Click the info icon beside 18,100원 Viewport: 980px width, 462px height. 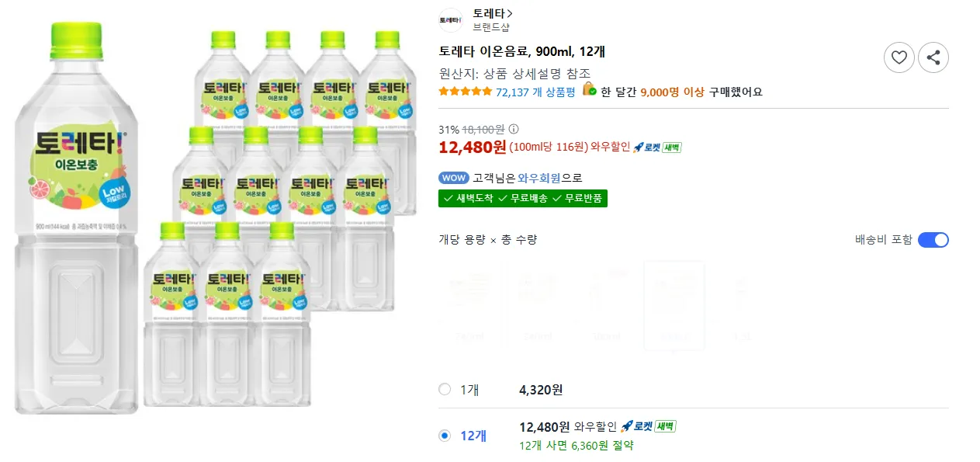pyautogui.click(x=514, y=130)
